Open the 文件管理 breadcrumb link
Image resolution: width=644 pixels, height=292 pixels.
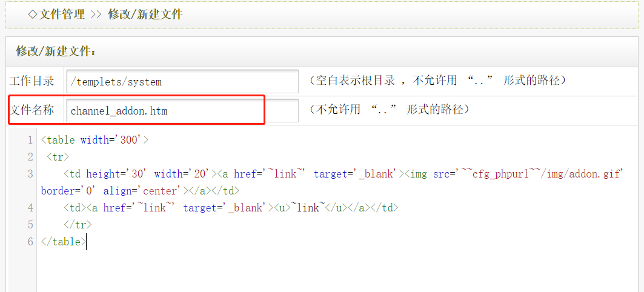tap(62, 15)
